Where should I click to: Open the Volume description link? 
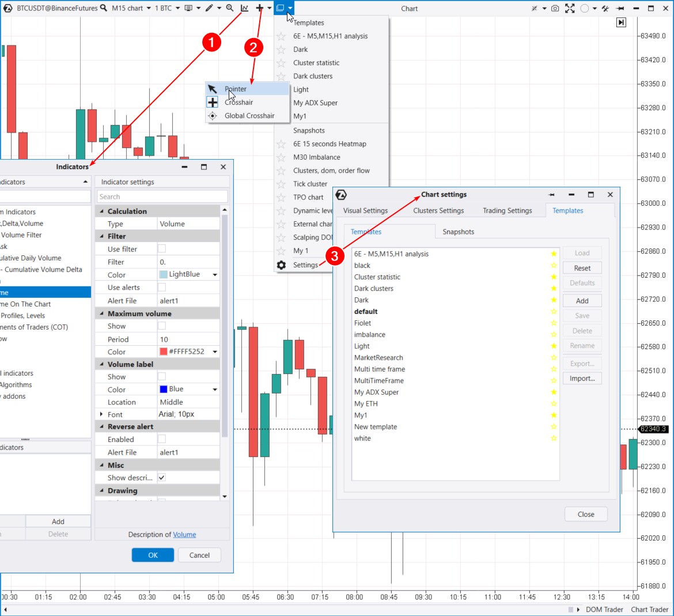[184, 535]
